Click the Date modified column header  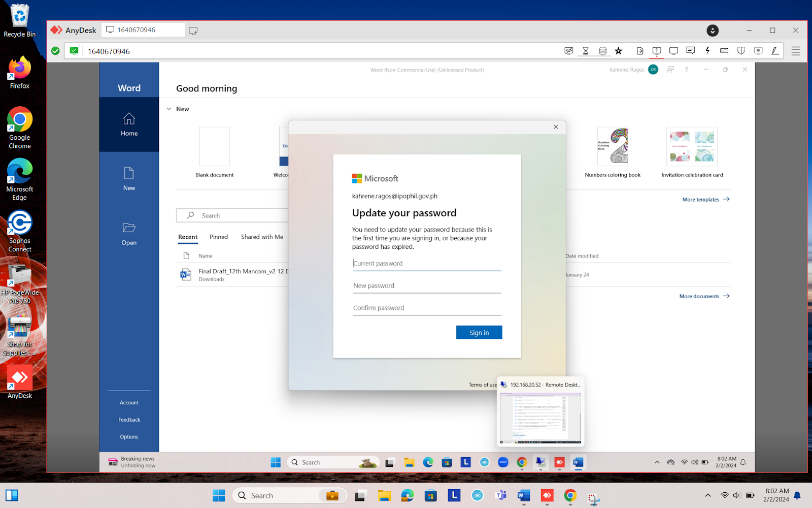point(582,256)
